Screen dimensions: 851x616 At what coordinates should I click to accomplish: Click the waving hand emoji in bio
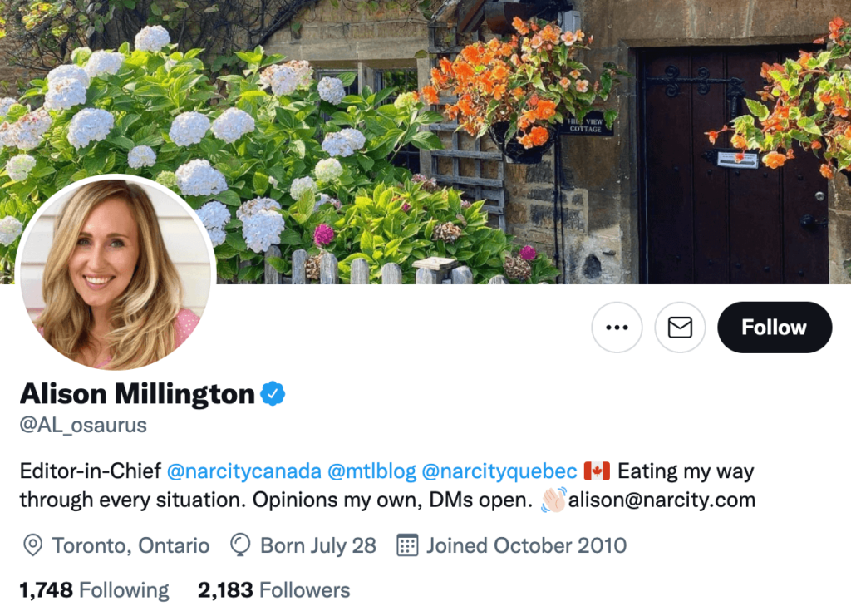point(553,500)
